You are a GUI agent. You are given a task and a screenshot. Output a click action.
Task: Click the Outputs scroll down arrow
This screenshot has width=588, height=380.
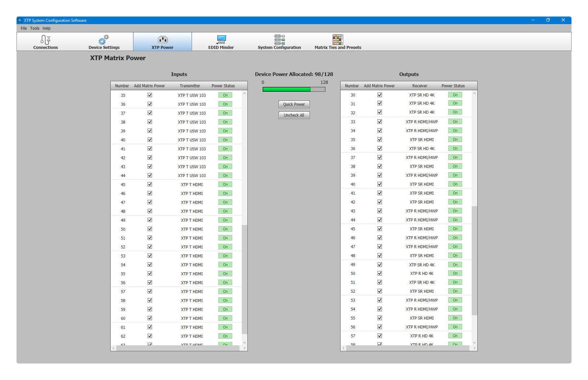[474, 343]
